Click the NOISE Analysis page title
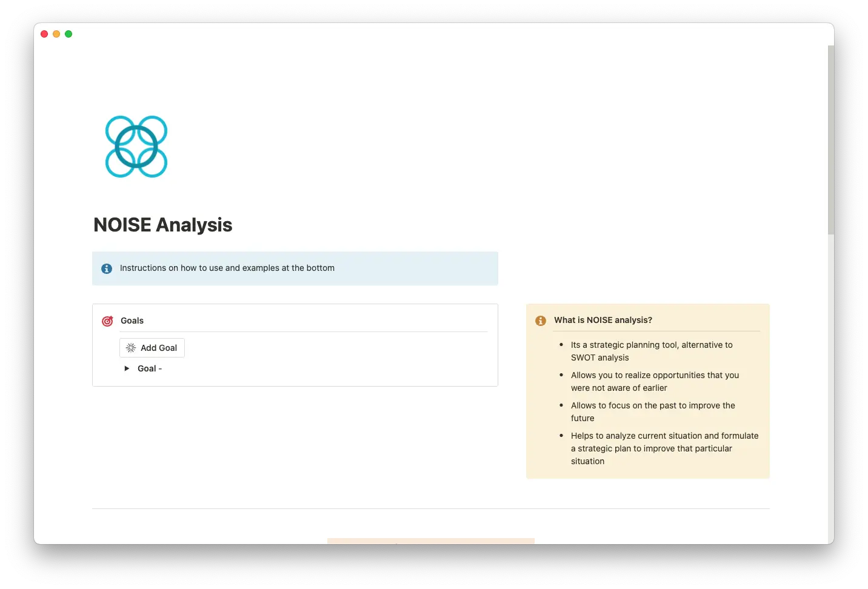Viewport: 868px width, 589px height. pyautogui.click(x=162, y=225)
